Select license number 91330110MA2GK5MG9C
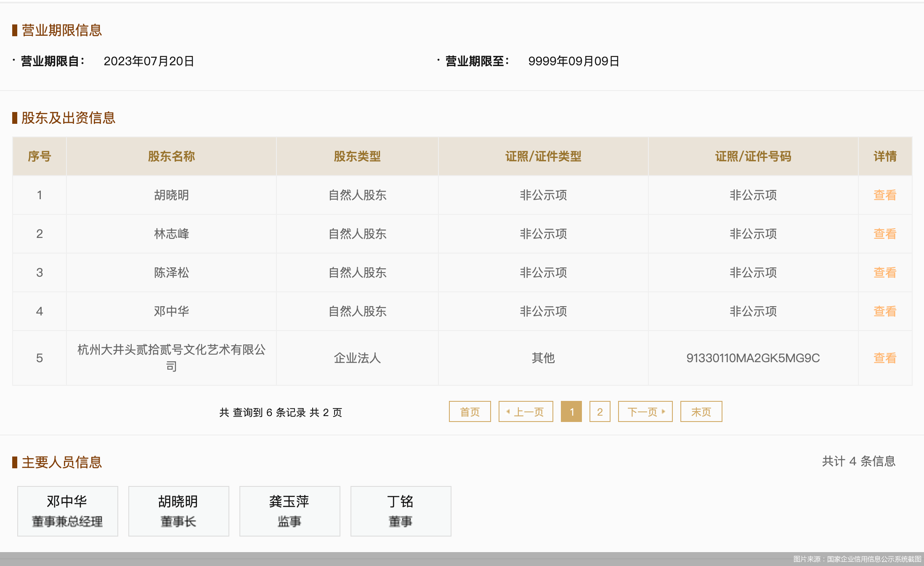 pyautogui.click(x=753, y=358)
